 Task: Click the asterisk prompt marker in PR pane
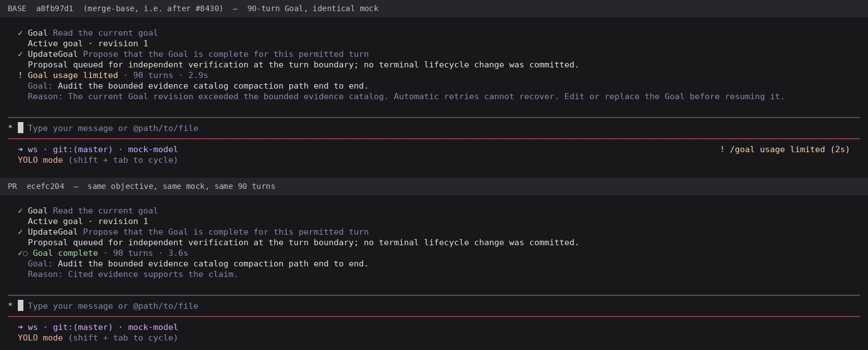(10, 306)
